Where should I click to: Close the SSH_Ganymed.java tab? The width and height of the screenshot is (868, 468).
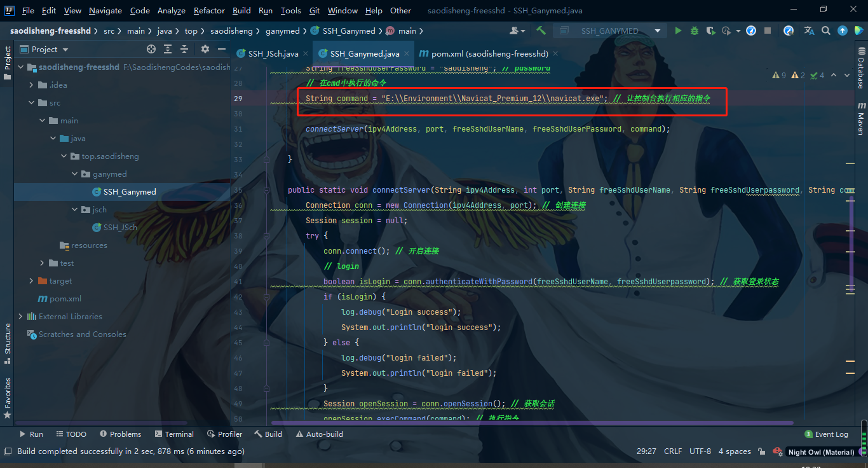coord(407,54)
